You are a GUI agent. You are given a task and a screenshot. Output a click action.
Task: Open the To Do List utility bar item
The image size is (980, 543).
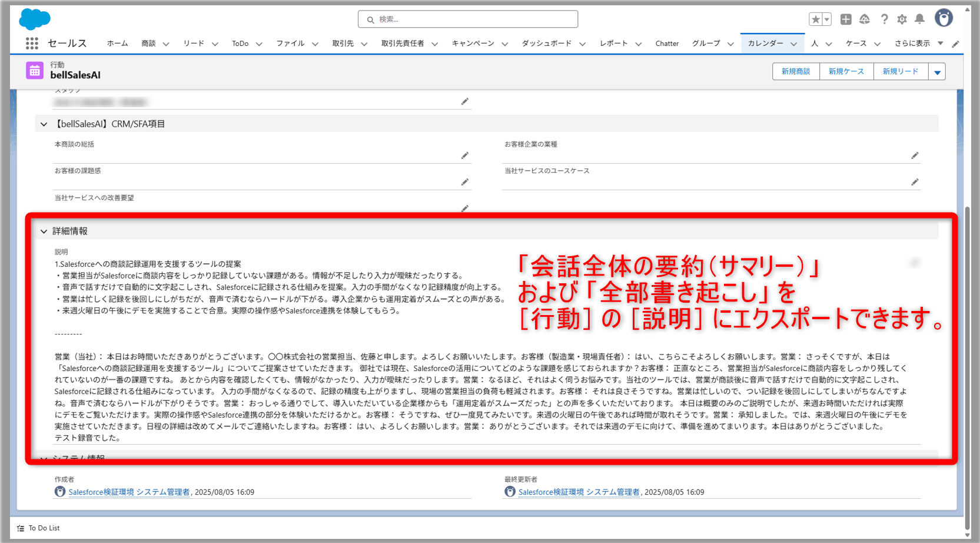pyautogui.click(x=39, y=528)
